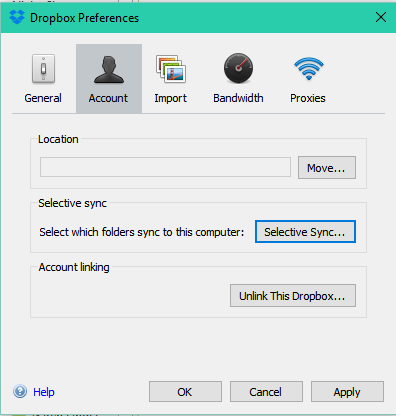The height and width of the screenshot is (416, 396).
Task: Apply the preference changes
Action: (347, 392)
